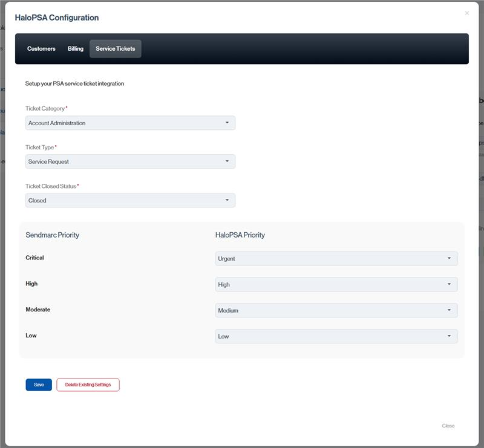Open the dropdown set to Medium

pyautogui.click(x=336, y=310)
